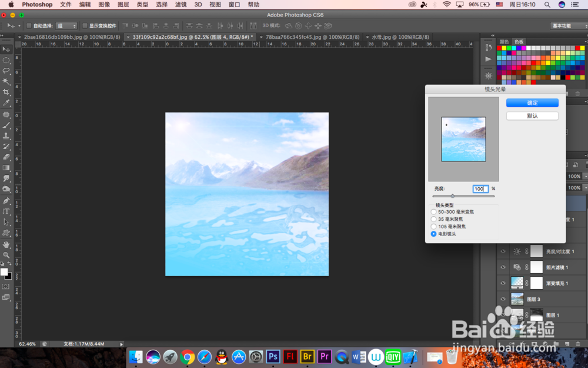This screenshot has height=368, width=588.
Task: Open the 文件 menu
Action: point(66,5)
